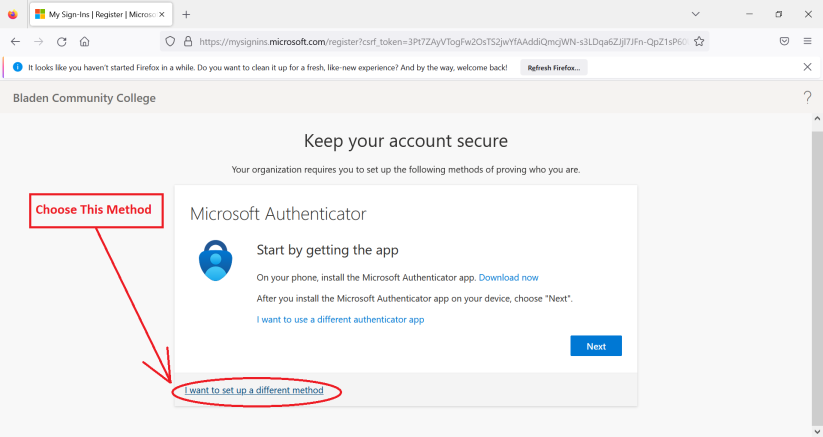Click the help question mark icon
Screen dimensions: 823x437
pyautogui.click(x=807, y=97)
